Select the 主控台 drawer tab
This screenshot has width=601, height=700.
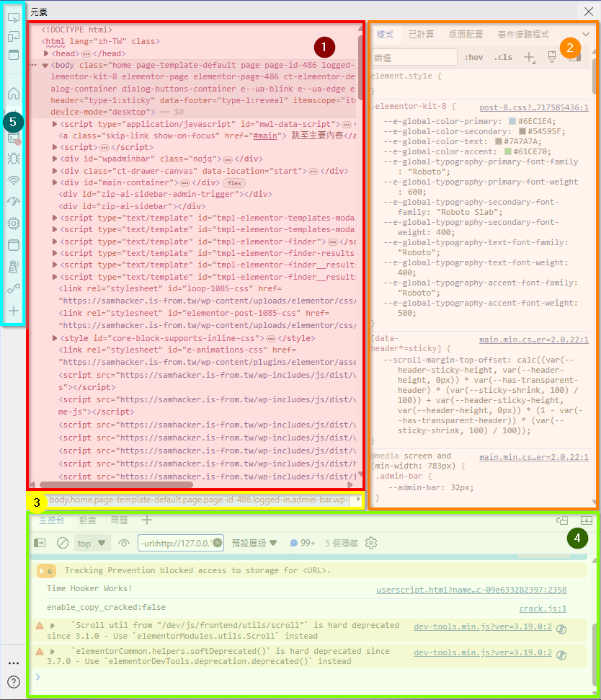click(51, 520)
